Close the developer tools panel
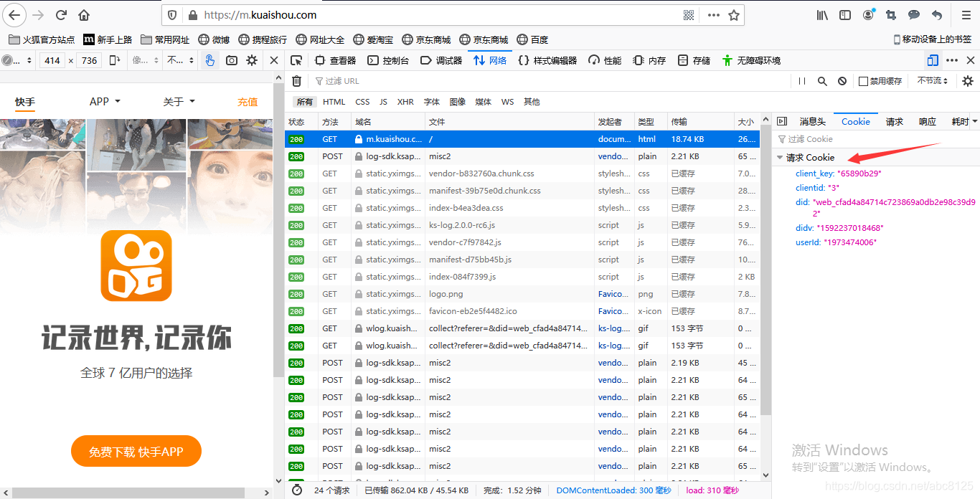The image size is (980, 499). (971, 61)
